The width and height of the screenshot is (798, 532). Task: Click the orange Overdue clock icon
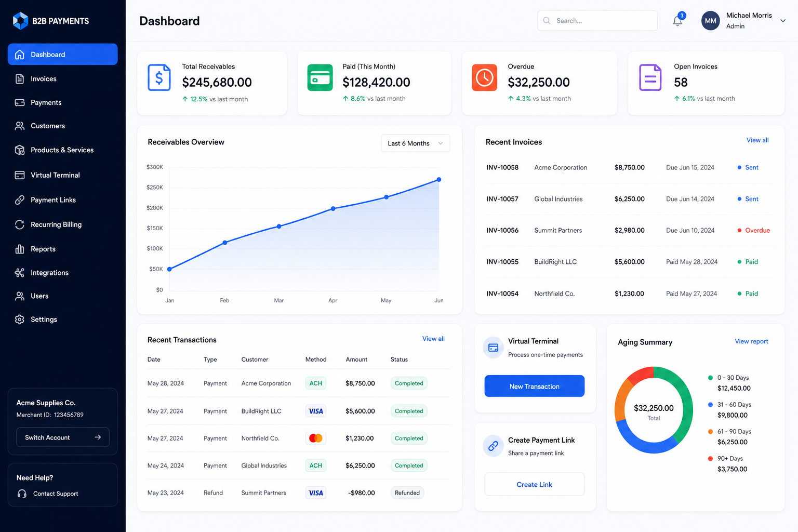click(485, 77)
